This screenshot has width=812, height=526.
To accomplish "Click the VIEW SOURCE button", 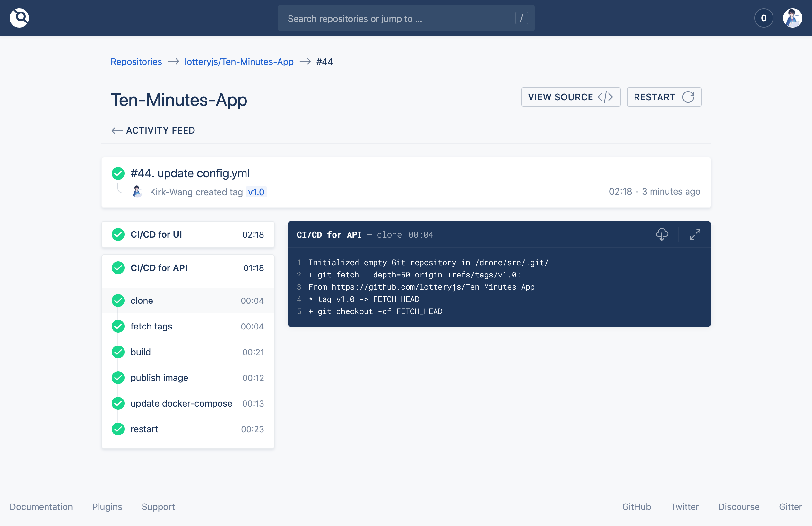I will (570, 97).
